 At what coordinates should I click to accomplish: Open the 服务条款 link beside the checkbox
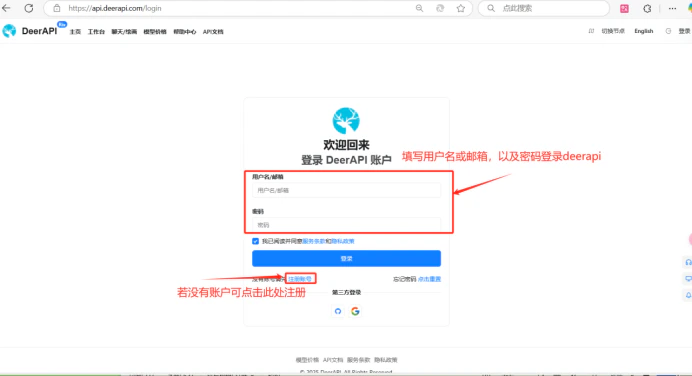point(314,241)
